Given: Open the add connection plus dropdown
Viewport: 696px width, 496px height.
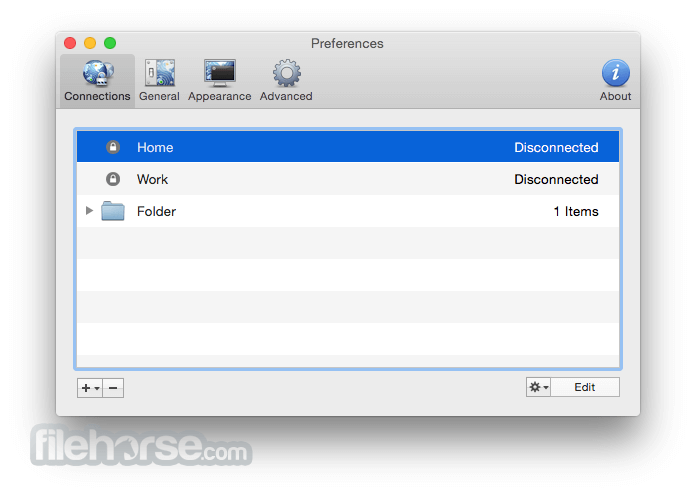Looking at the screenshot, I should pos(90,388).
